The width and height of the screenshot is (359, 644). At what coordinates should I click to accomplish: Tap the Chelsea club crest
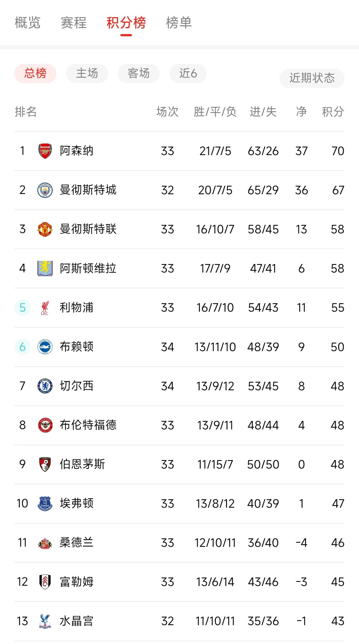click(x=45, y=386)
